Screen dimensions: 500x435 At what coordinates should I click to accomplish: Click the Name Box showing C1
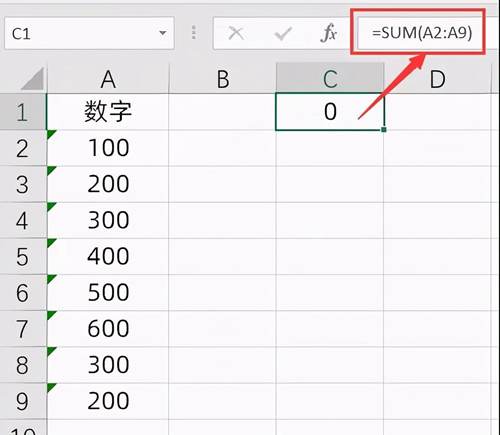(89, 33)
